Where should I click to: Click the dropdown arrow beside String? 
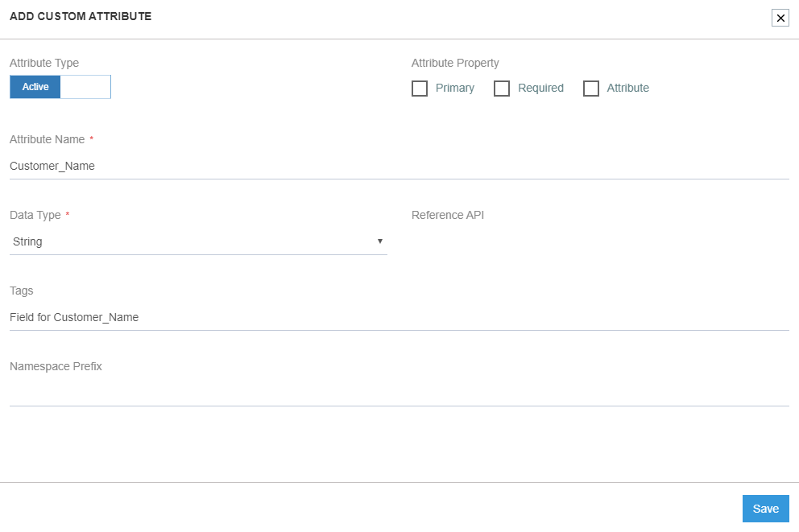[x=379, y=241]
